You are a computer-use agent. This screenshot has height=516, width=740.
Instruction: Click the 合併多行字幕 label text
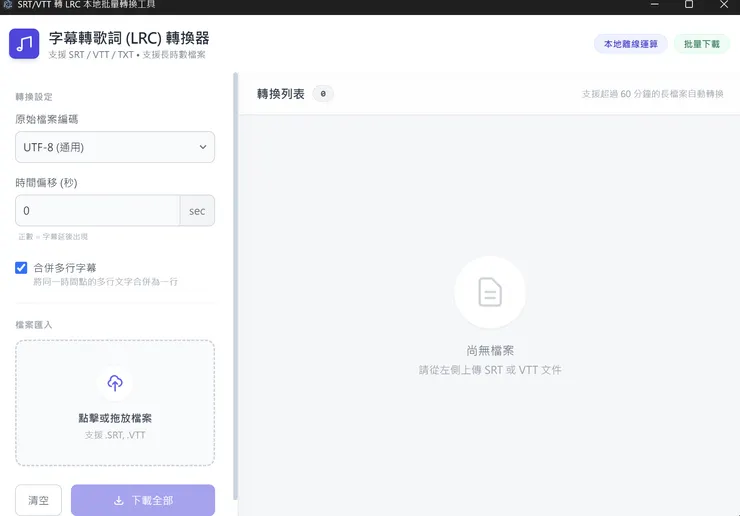[x=65, y=268]
